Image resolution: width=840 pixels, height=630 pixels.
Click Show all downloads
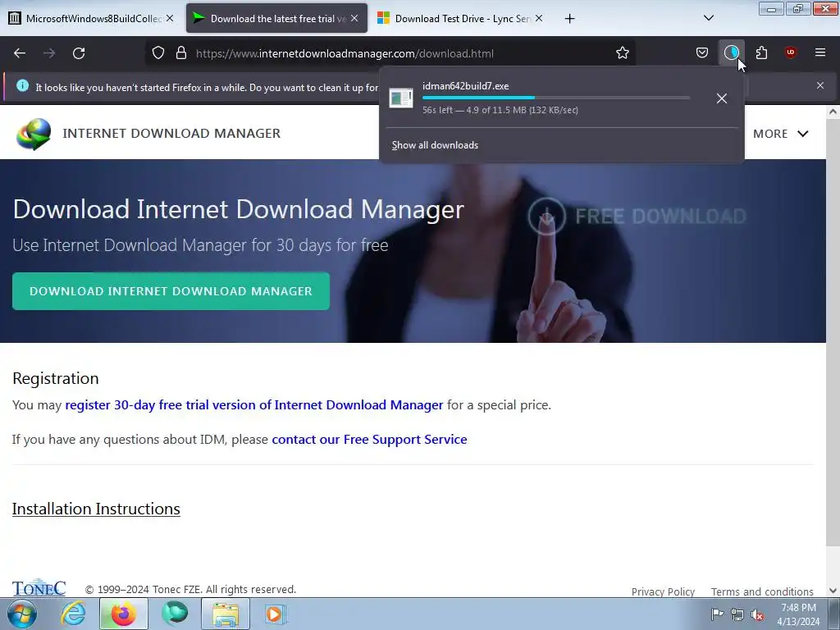point(435,145)
